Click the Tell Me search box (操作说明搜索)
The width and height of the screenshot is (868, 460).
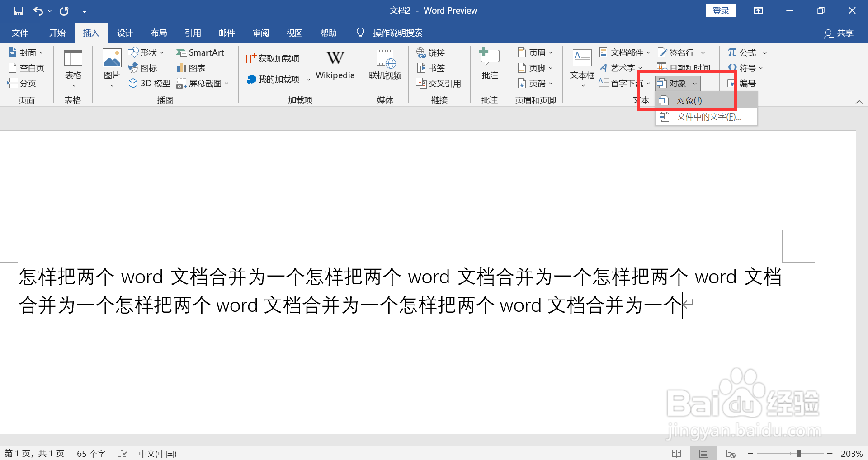pos(389,33)
